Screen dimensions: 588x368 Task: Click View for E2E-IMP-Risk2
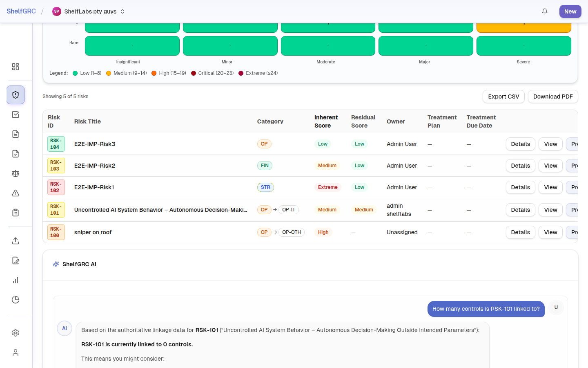(x=550, y=166)
